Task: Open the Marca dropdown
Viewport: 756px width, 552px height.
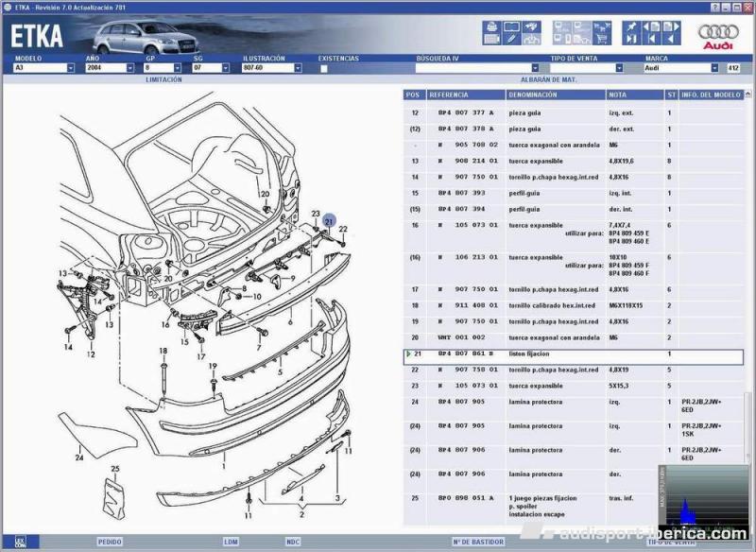Action: (x=715, y=68)
